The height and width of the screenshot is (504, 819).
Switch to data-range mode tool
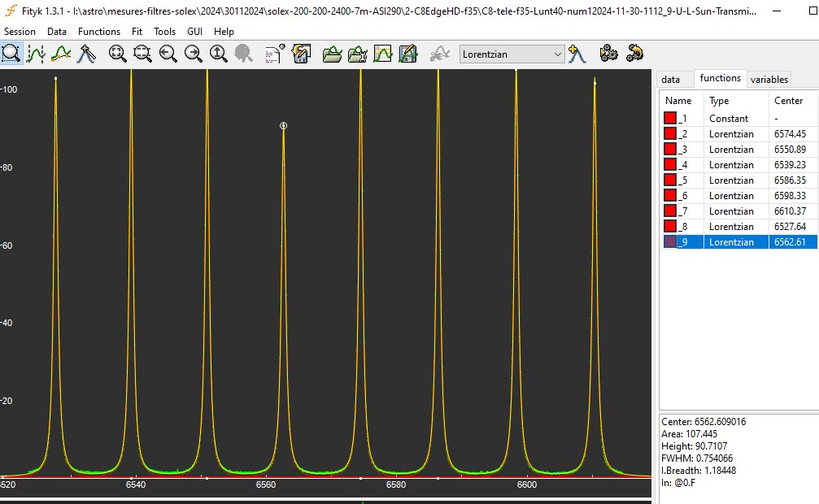(x=35, y=54)
